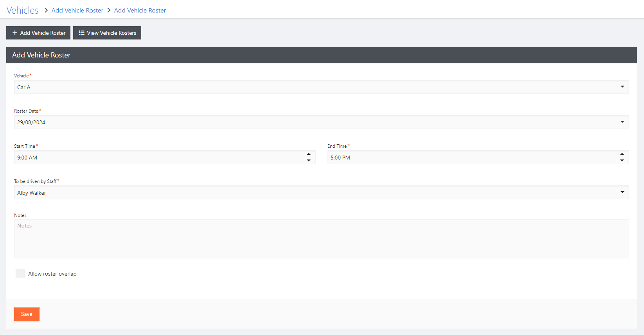Image resolution: width=644 pixels, height=335 pixels.
Task: Expand the To be driven by Staff dropdown
Action: [x=622, y=192]
